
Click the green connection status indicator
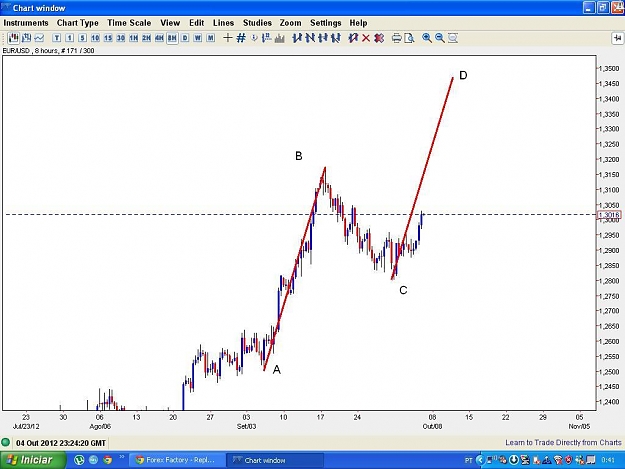pyautogui.click(x=6, y=443)
